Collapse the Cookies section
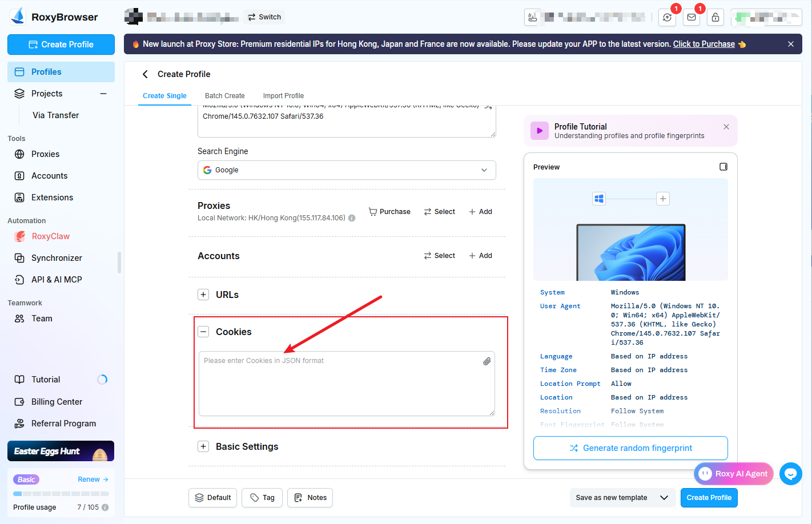Screen dimensions: 812x524 (x=203, y=332)
